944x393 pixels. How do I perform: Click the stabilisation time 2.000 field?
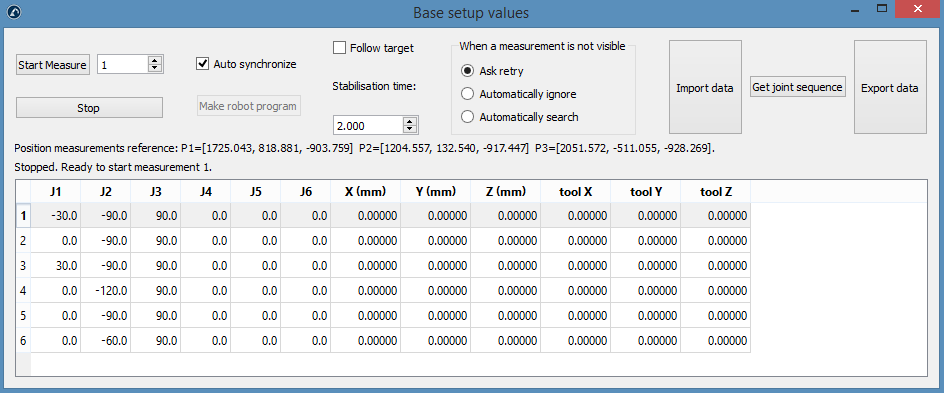[x=368, y=126]
